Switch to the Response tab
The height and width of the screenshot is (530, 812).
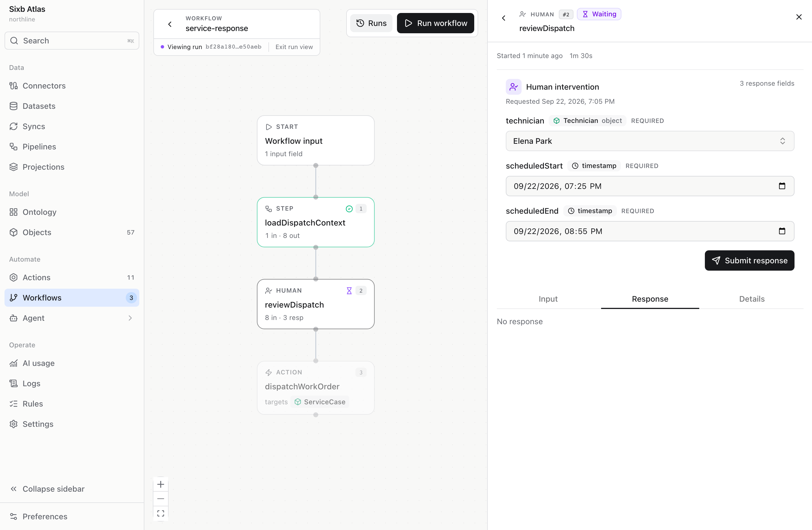pos(650,299)
